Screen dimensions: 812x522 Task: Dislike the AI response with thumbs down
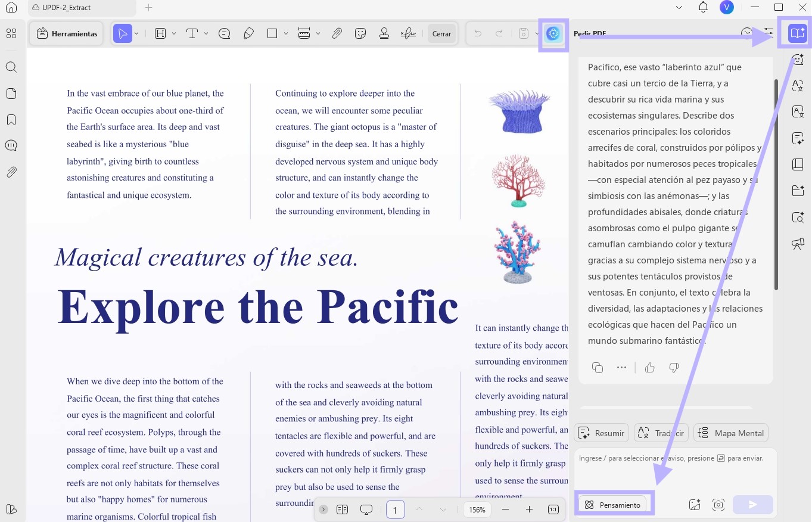(674, 368)
